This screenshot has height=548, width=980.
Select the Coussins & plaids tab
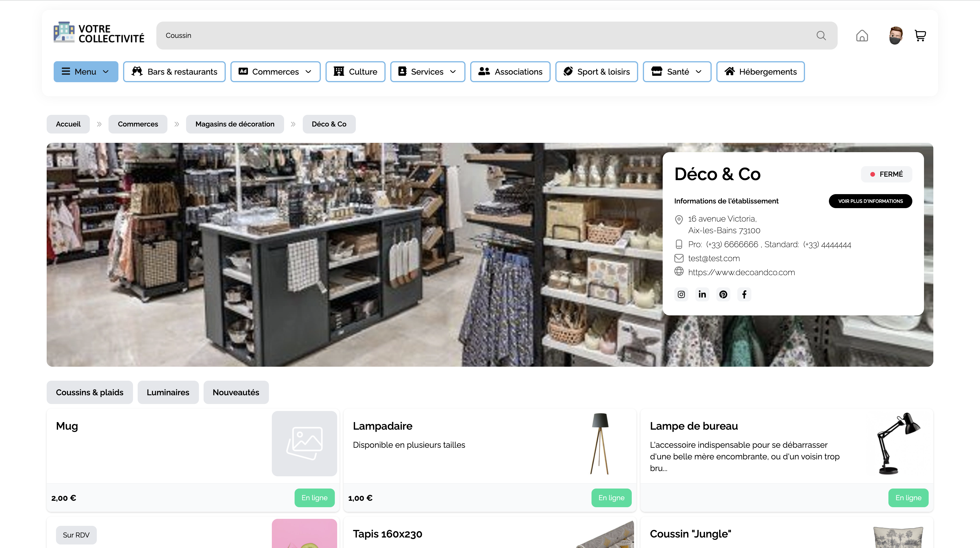point(90,392)
